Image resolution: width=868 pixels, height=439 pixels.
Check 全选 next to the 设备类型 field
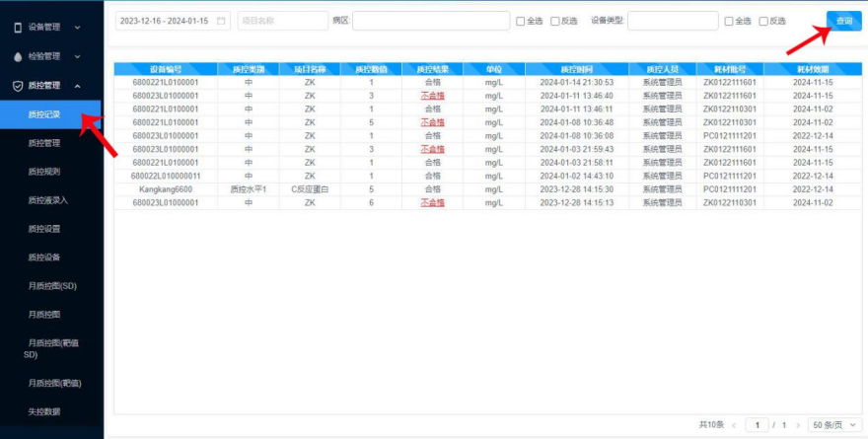point(729,21)
